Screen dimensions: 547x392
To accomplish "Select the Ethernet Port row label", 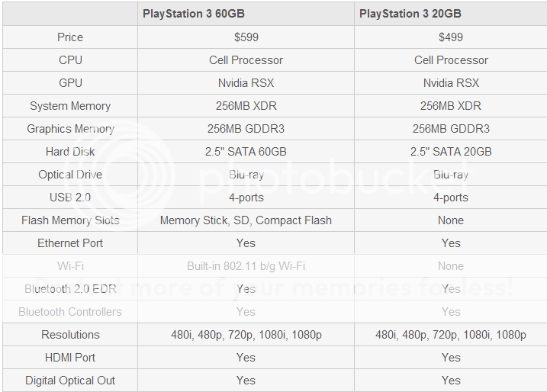I will pos(70,243).
